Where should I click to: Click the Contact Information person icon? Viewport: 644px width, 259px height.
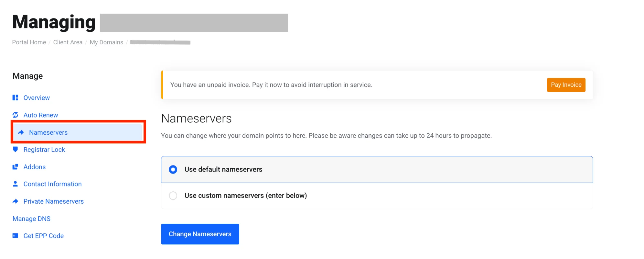(x=15, y=184)
